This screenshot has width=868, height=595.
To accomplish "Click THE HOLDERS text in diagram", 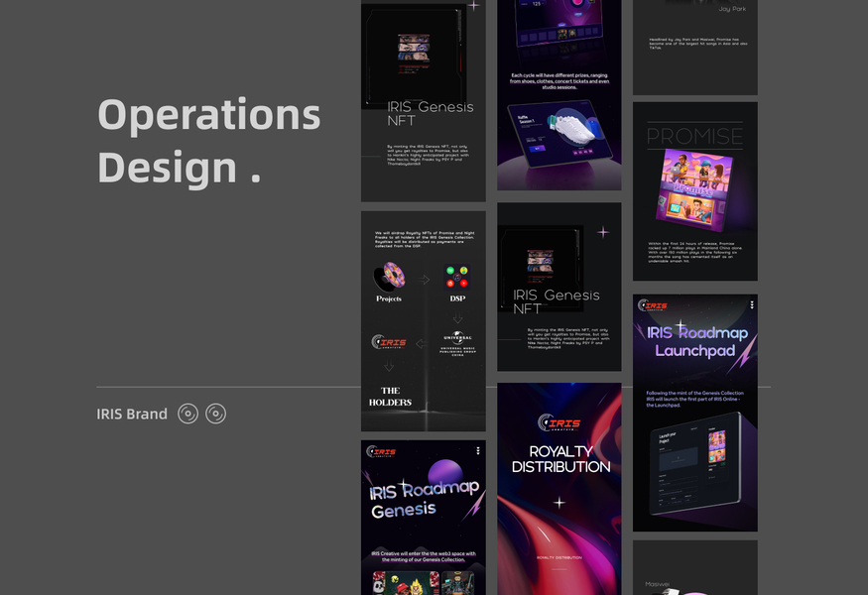I will point(390,397).
